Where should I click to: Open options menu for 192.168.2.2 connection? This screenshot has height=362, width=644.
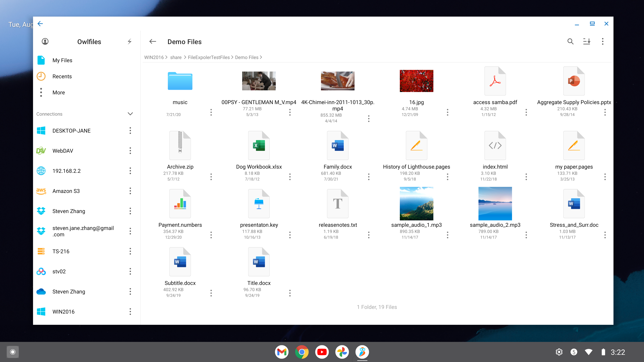[x=130, y=171]
